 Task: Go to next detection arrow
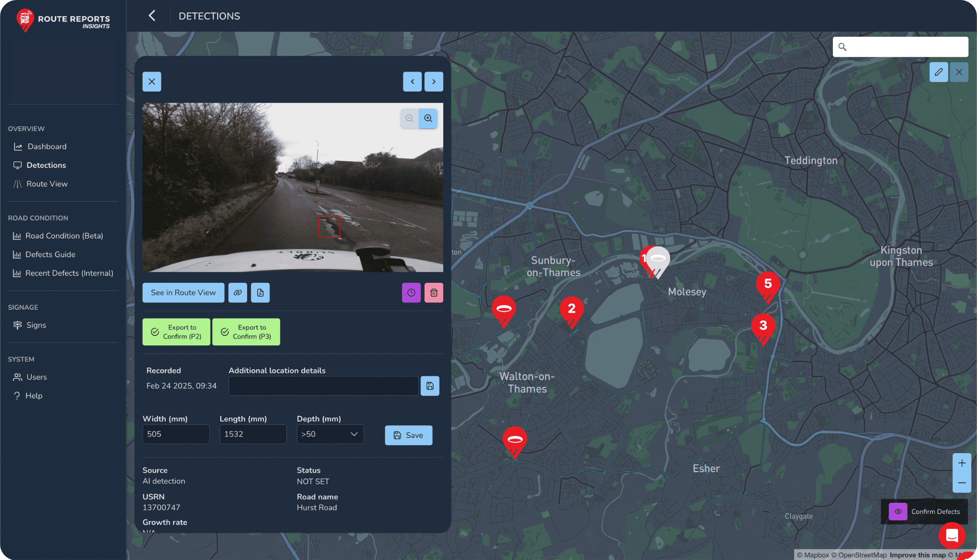tap(434, 82)
